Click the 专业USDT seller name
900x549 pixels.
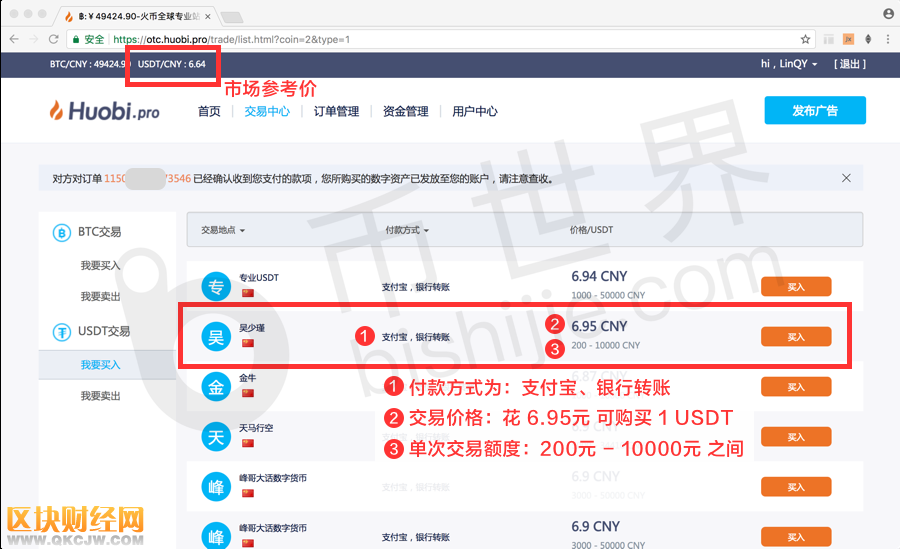click(x=259, y=277)
